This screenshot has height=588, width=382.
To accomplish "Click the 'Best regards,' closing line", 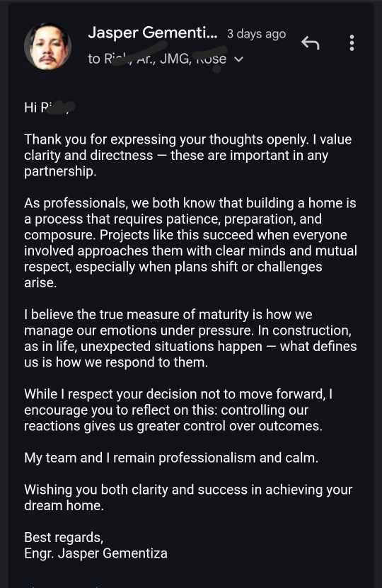I will (64, 537).
